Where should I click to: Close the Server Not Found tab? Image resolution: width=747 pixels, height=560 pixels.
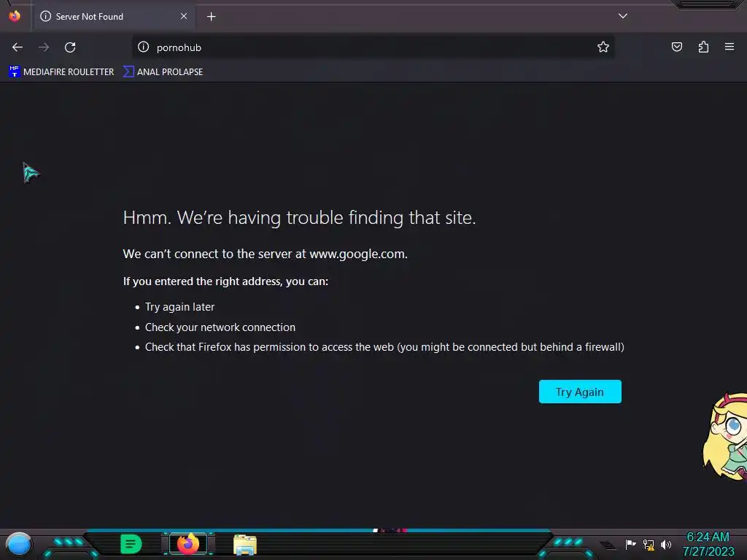pos(184,16)
